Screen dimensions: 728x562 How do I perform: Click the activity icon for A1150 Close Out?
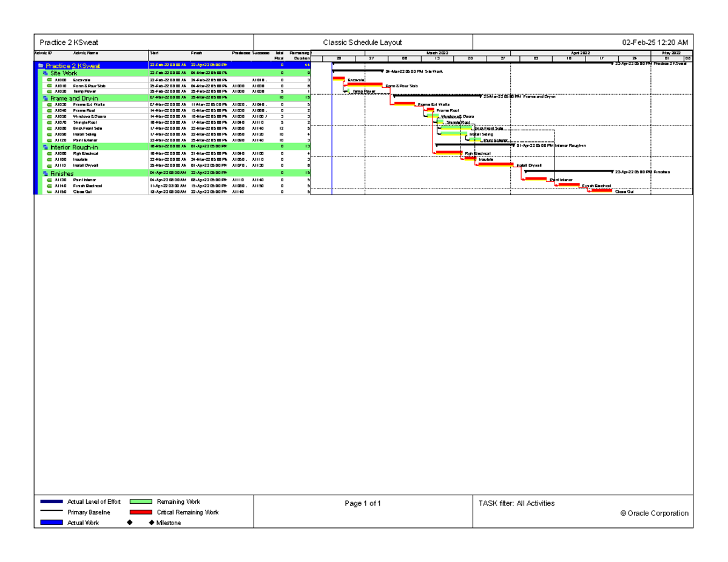pos(49,192)
